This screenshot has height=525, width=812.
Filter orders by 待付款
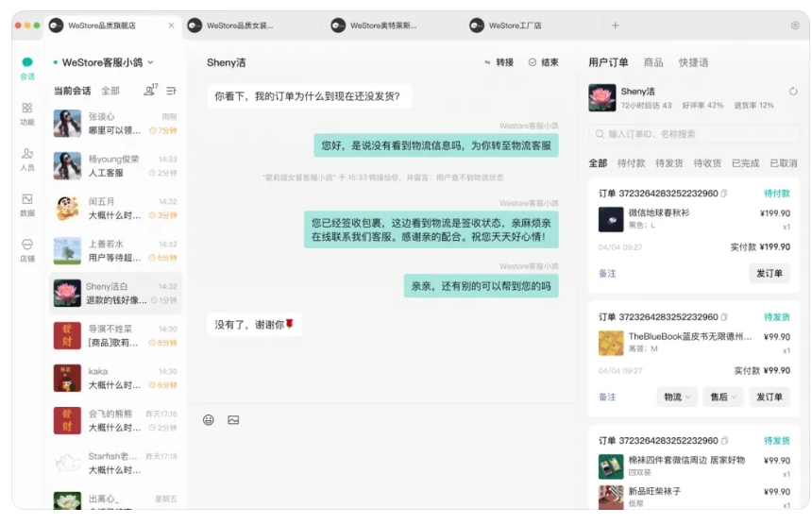632,163
